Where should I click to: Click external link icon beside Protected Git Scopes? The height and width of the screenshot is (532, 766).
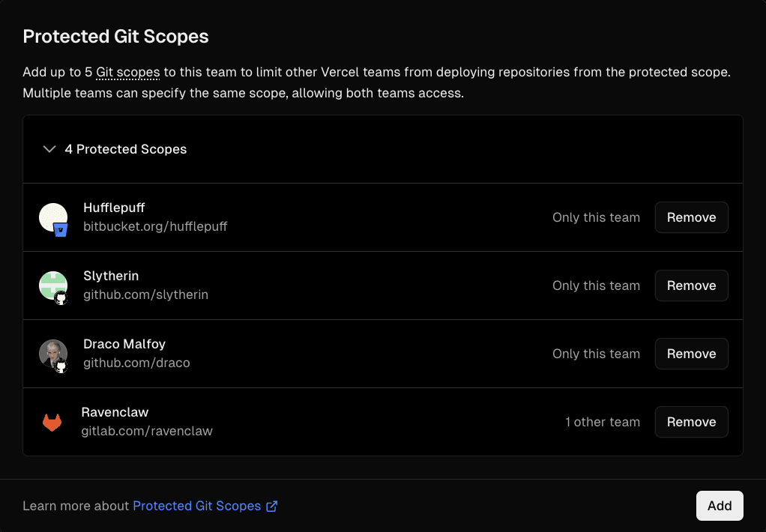coord(272,507)
